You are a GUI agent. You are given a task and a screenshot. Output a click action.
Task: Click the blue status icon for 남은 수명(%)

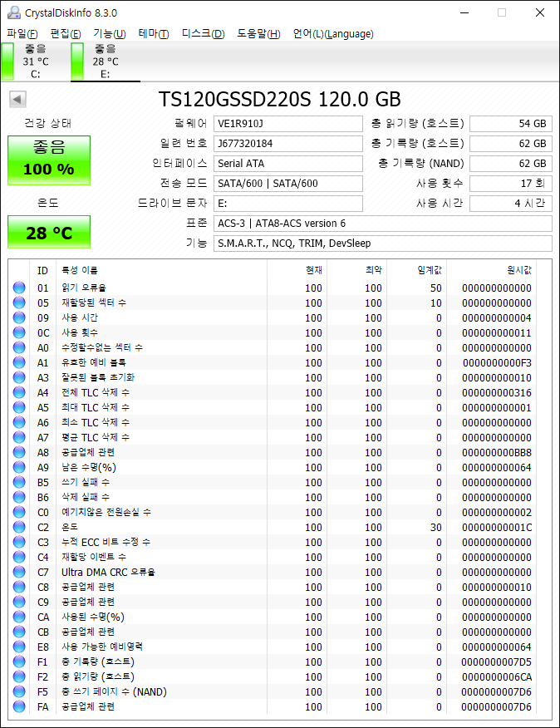tap(19, 468)
